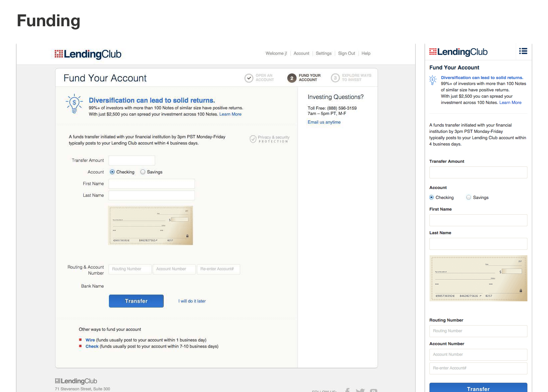Open Account in top navigation
The image size is (548, 392).
pos(301,53)
